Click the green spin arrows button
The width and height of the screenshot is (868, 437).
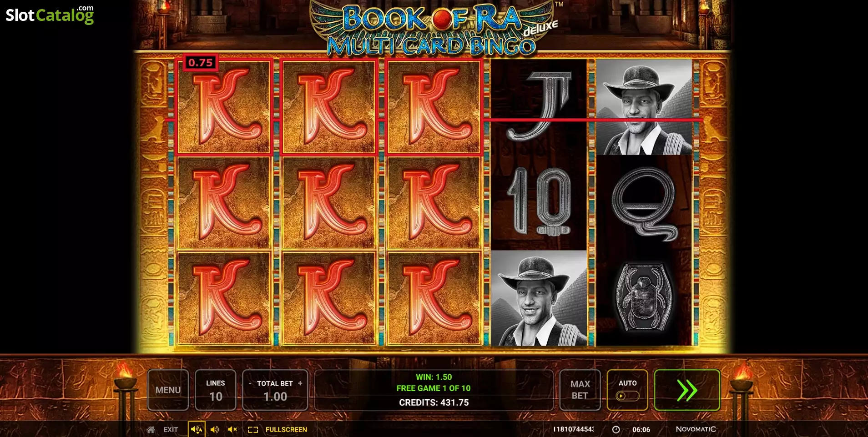click(x=687, y=390)
